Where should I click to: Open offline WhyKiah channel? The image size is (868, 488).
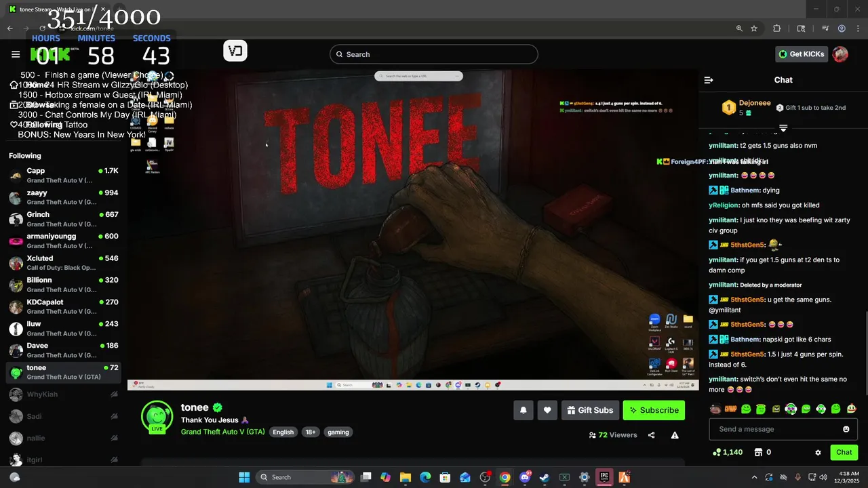pyautogui.click(x=64, y=394)
